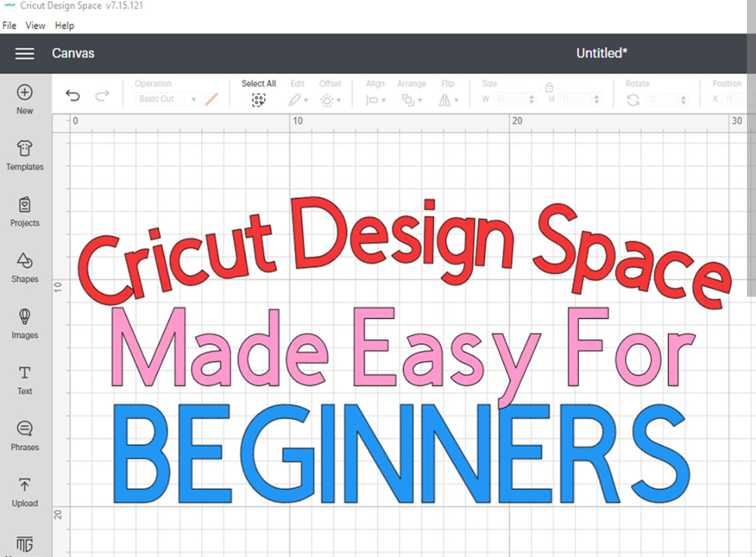Viewport: 756px width, 557px height.
Task: Open the Align dropdown
Action: (375, 99)
